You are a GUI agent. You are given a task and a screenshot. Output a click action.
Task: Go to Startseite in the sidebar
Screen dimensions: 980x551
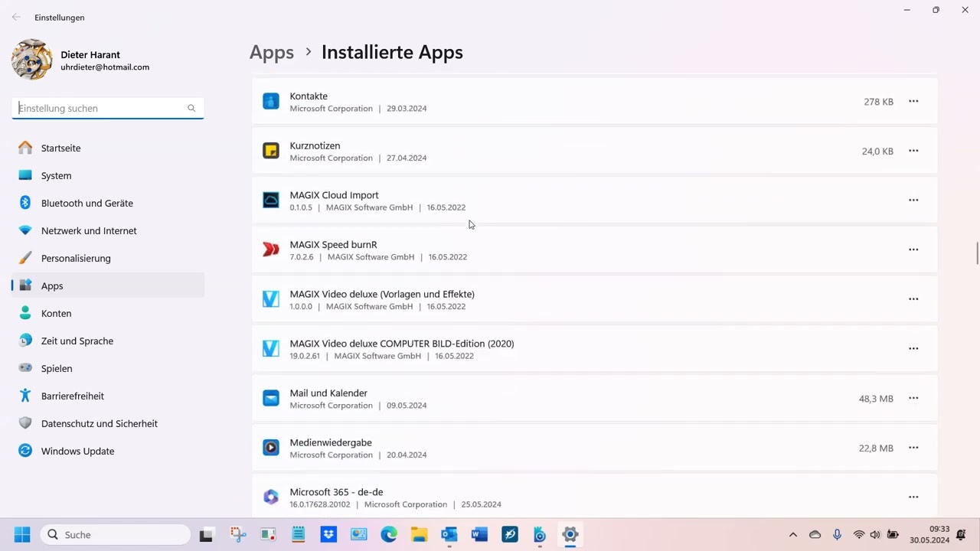pos(108,148)
